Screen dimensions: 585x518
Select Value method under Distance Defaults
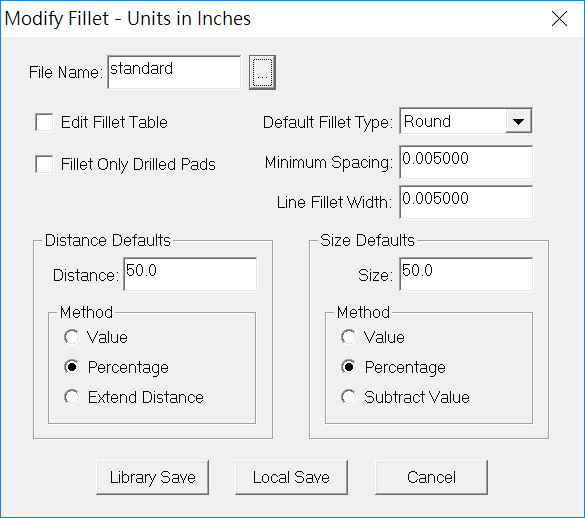[71, 337]
